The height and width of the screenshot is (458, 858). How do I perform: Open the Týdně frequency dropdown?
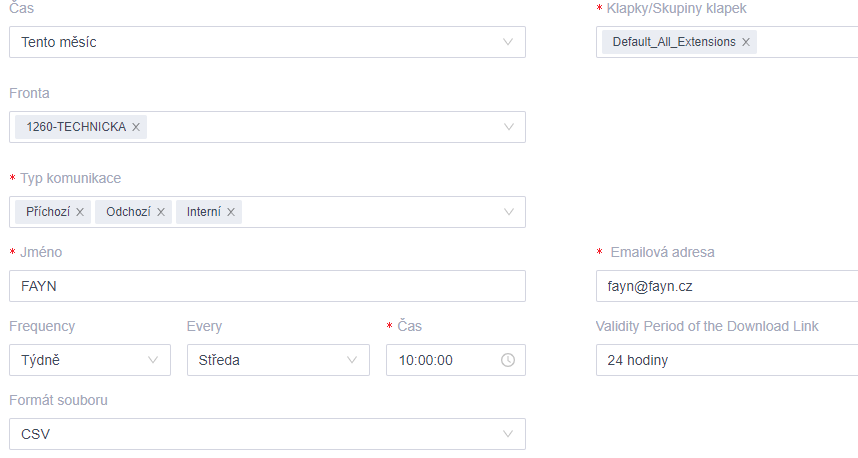[90, 360]
